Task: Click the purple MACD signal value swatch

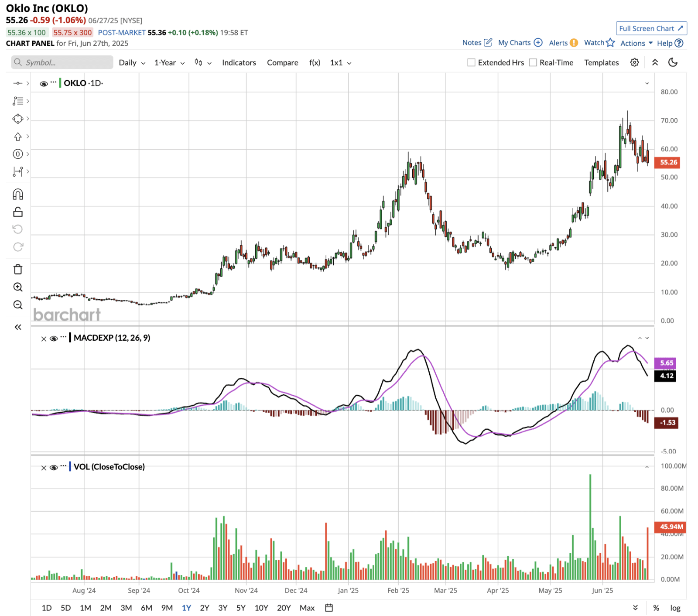Action: click(666, 363)
